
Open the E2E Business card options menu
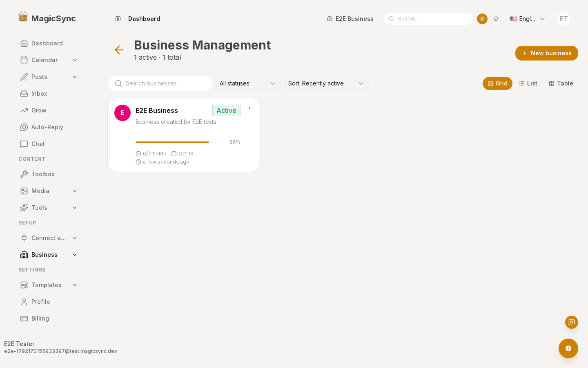coord(249,109)
